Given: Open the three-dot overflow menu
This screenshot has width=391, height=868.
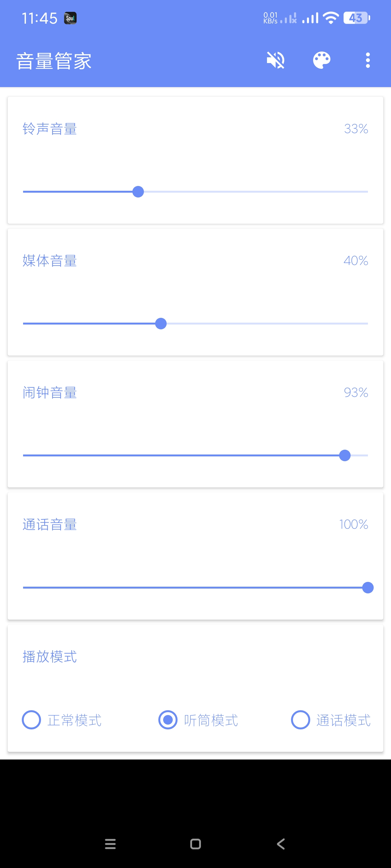Looking at the screenshot, I should (367, 60).
